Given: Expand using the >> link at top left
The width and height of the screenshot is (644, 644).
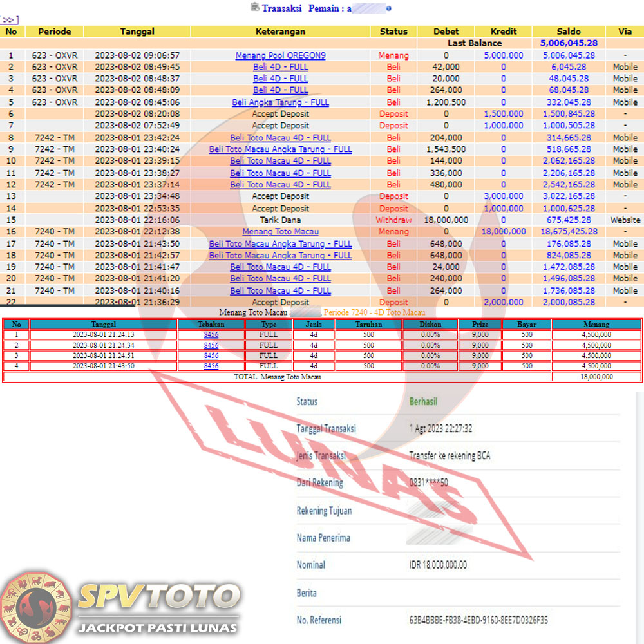Looking at the screenshot, I should coord(10,20).
